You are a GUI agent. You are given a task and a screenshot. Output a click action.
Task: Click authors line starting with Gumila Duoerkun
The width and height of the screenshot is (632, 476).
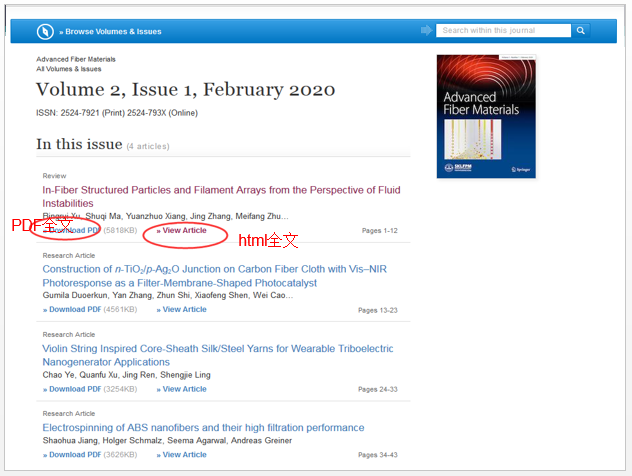(168, 295)
